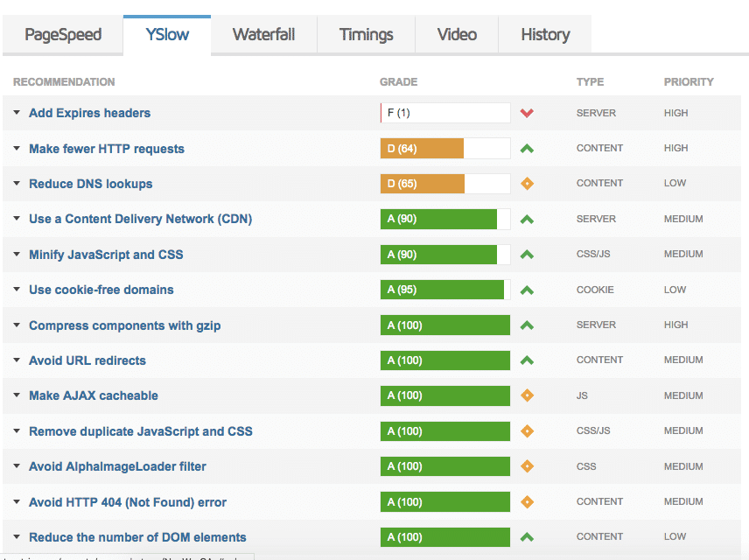Open the PageSpeed tab
This screenshot has height=560, width=749.
tap(62, 34)
